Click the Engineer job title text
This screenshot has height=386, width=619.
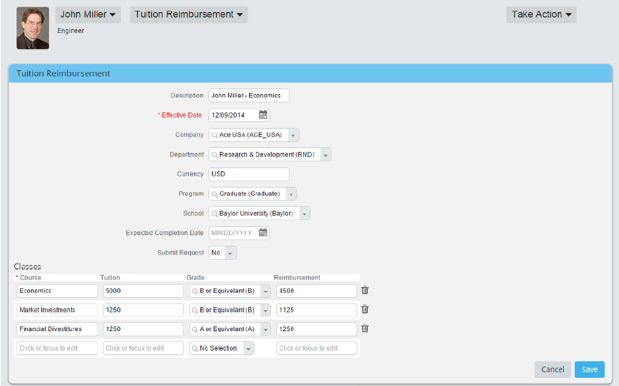pyautogui.click(x=71, y=31)
